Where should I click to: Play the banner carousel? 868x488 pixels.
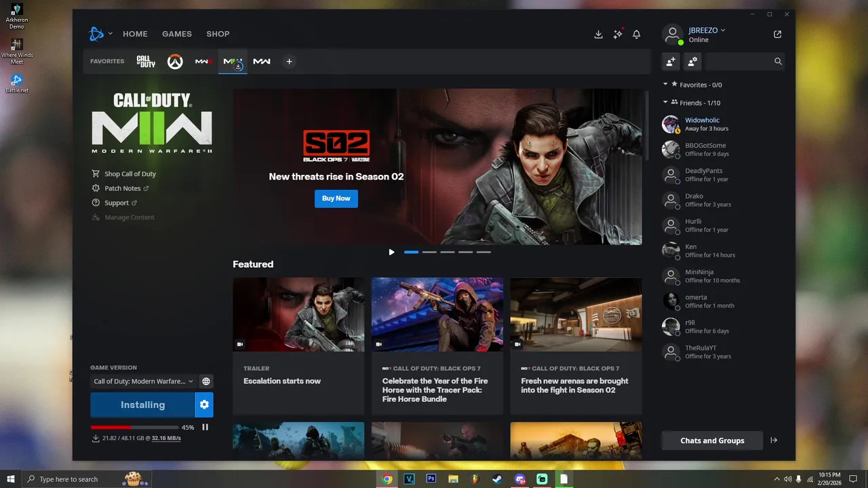(x=391, y=252)
